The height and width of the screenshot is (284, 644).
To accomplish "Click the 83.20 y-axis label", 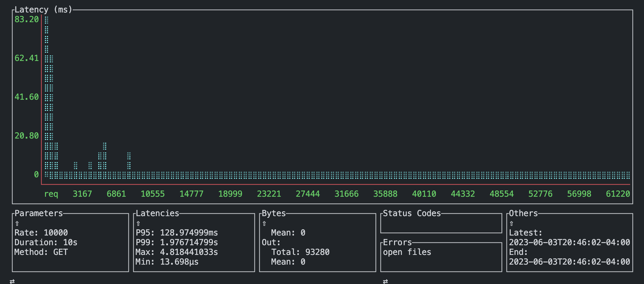I will [x=27, y=19].
